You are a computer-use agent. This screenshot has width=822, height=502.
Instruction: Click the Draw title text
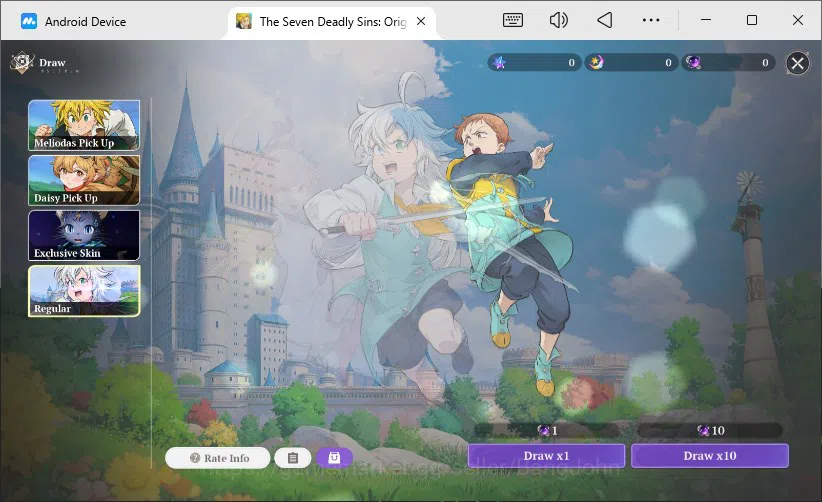(52, 62)
